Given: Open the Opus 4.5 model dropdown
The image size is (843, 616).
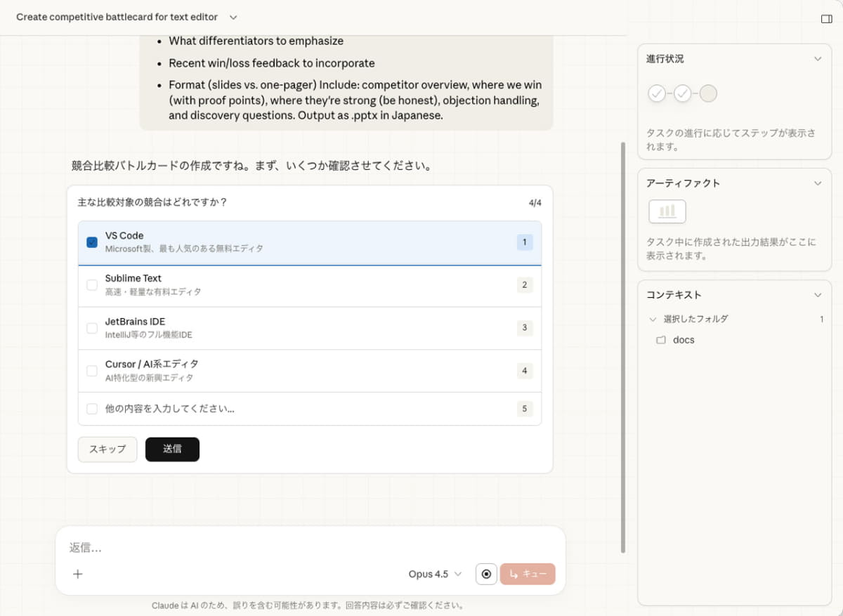Looking at the screenshot, I should click(x=435, y=574).
